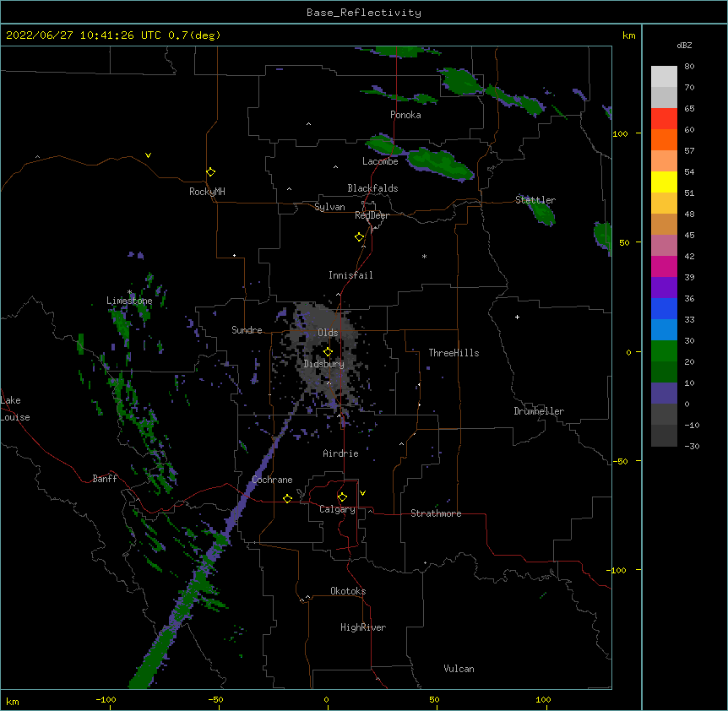Select the Drumheller label
The height and width of the screenshot is (711, 728).
539,411
